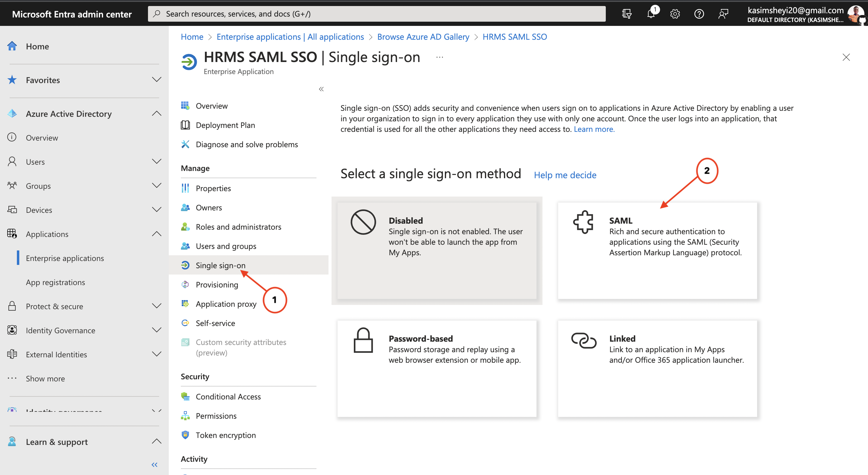
Task: Open the settings gear icon
Action: (x=675, y=14)
